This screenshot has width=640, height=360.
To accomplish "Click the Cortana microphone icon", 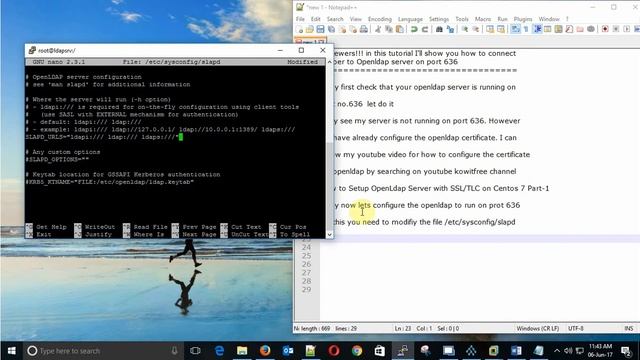I will tap(174, 351).
